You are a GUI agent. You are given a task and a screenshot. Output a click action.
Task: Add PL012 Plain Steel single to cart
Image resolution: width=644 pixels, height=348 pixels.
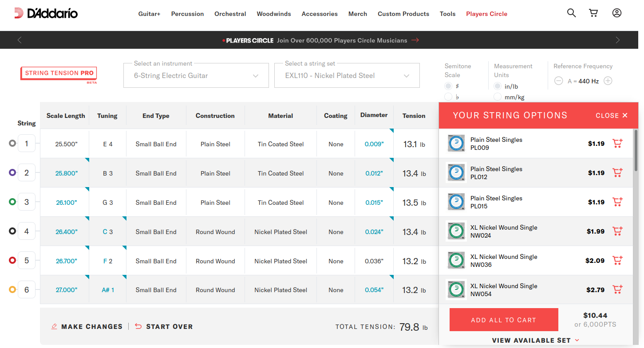point(617,172)
